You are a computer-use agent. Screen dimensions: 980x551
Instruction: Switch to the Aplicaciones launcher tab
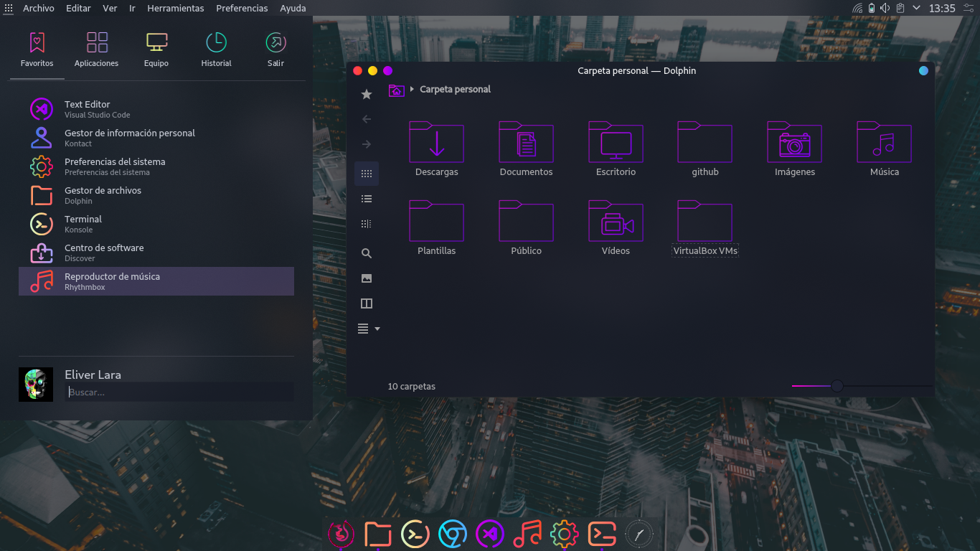(x=97, y=50)
